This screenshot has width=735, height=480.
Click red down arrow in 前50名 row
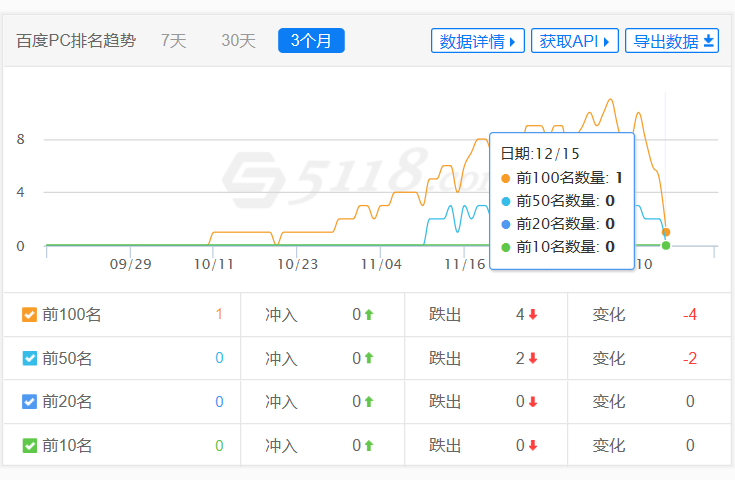pyautogui.click(x=533, y=358)
